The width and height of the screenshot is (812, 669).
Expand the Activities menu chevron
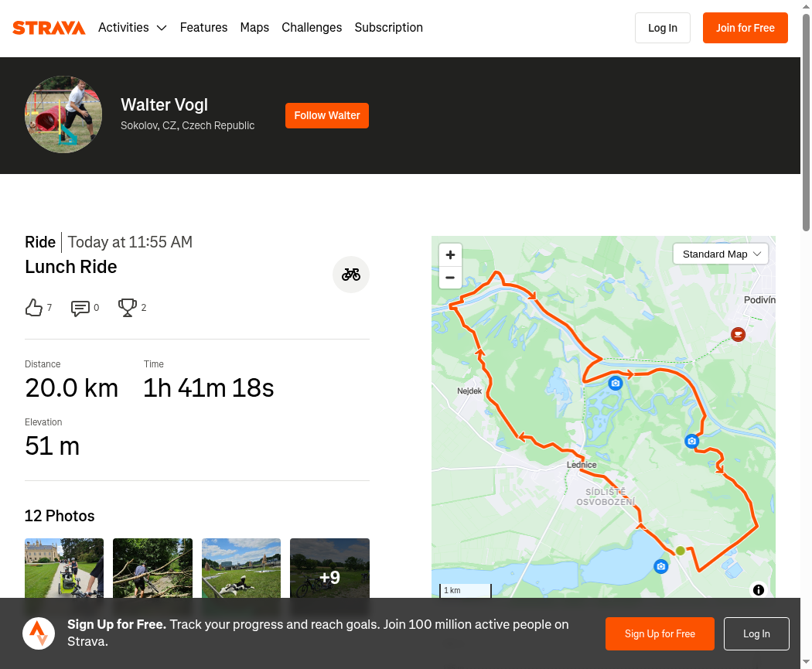[162, 28]
